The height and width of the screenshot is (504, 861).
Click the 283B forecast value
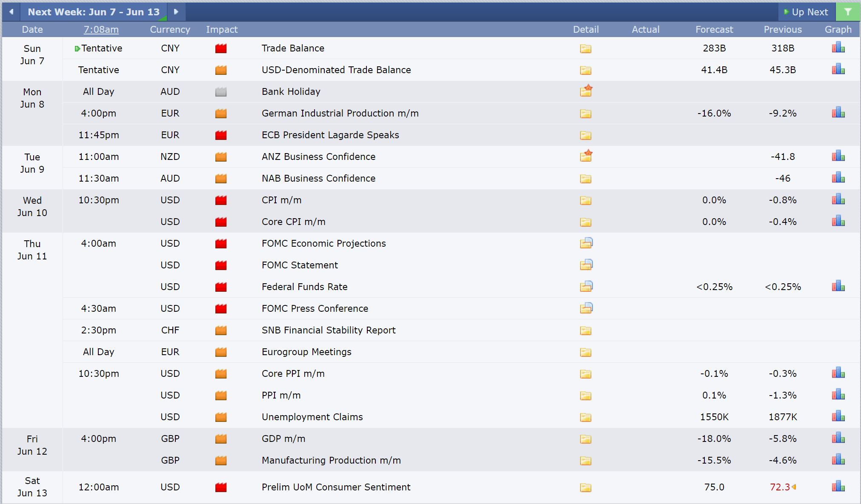tap(714, 48)
